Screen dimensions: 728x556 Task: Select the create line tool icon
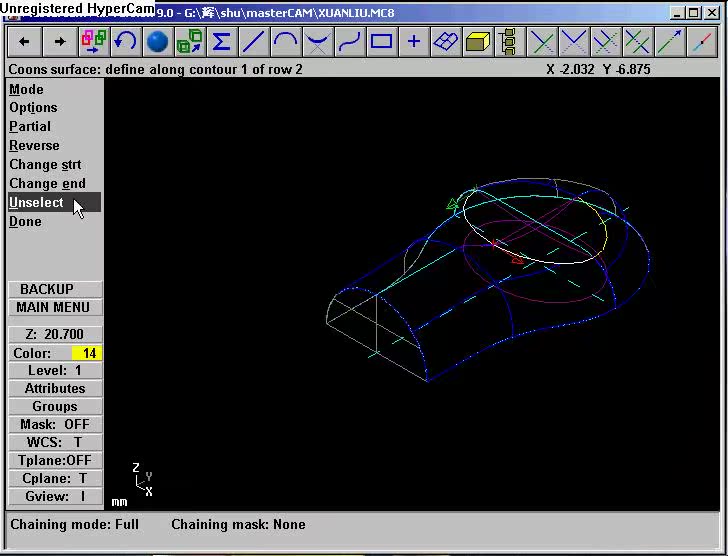254,42
